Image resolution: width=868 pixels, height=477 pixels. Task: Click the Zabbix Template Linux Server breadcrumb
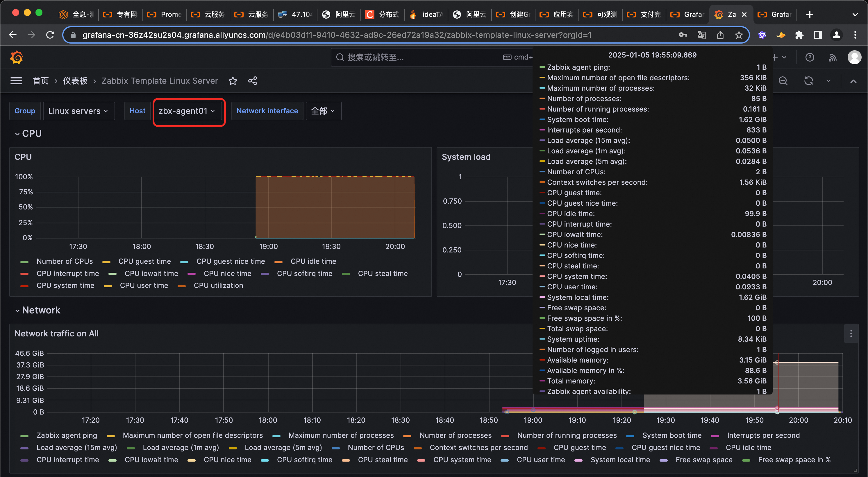pos(160,81)
